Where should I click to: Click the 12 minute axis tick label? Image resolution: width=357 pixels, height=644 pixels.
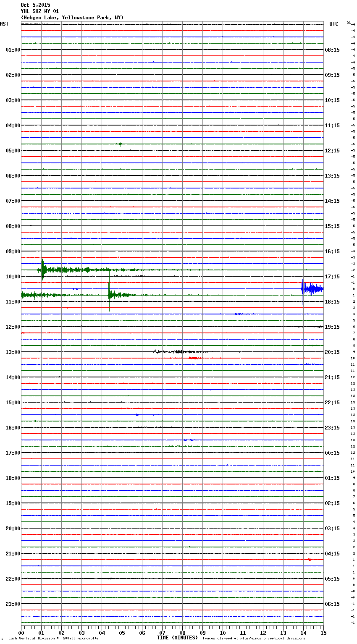pyautogui.click(x=263, y=633)
